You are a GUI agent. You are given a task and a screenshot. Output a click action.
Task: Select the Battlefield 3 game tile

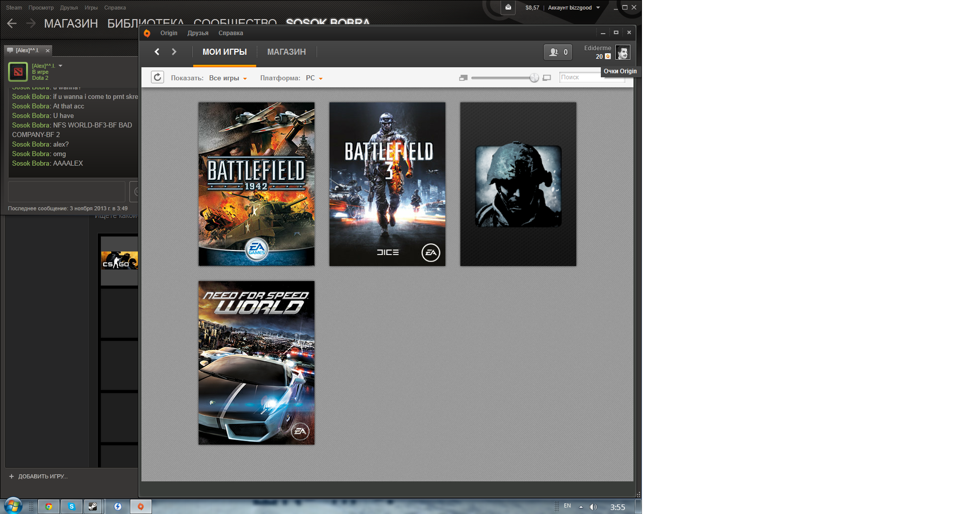pos(387,184)
